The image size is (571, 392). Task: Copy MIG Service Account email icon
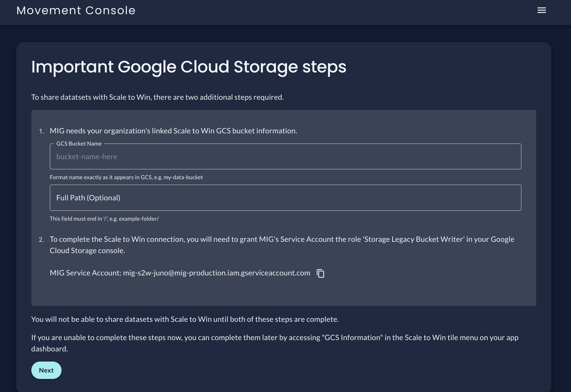(x=320, y=273)
